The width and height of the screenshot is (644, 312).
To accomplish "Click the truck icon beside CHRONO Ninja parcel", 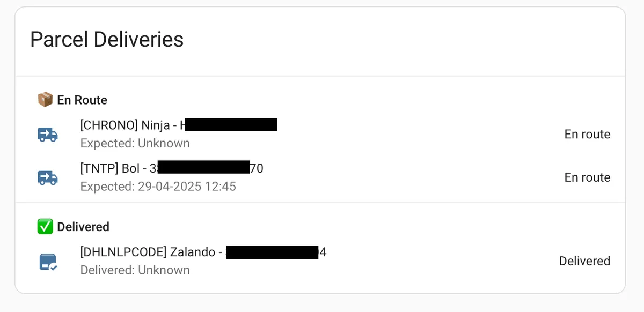I will click(x=48, y=135).
